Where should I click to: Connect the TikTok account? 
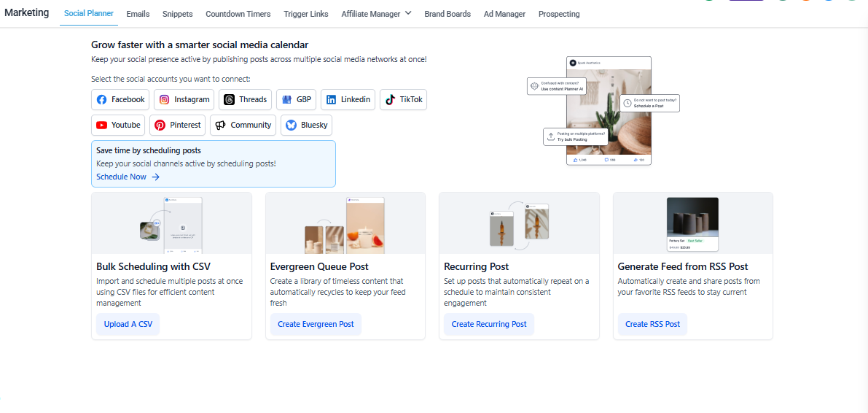tap(404, 100)
